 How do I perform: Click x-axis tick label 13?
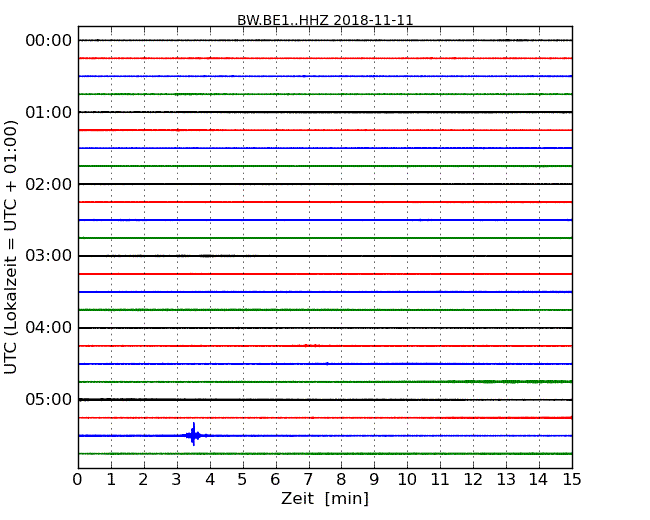[x=506, y=480]
